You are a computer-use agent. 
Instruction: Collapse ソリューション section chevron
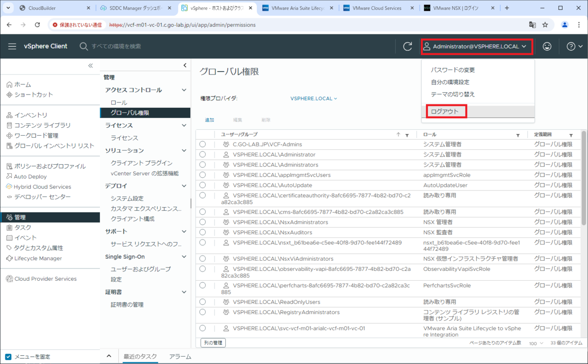pos(184,150)
